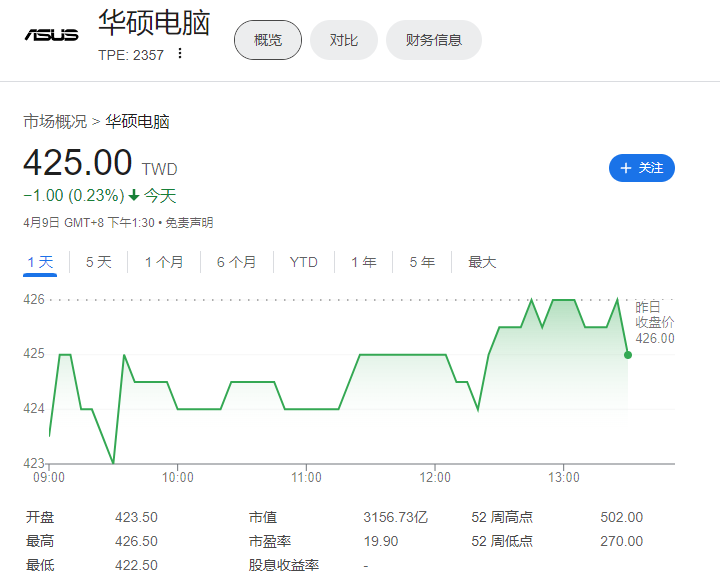Open the 财务信息 tab
720x586 pixels.
(433, 40)
